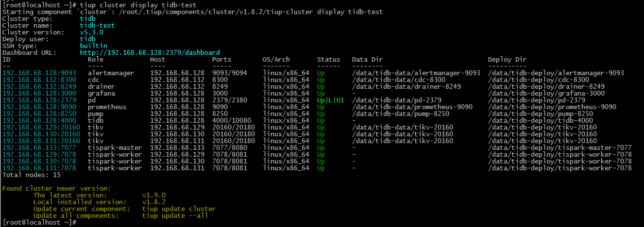Screen dimensions: 644x227
Task: Select ID 192.168.68.128:3000
Action: pyautogui.click(x=39, y=93)
